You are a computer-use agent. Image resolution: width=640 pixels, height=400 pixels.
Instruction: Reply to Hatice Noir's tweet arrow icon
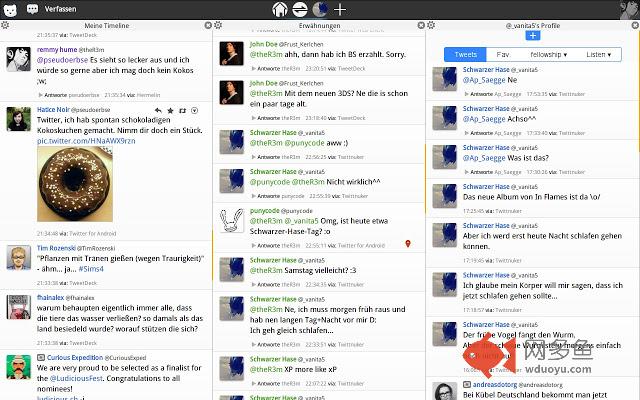[x=158, y=110]
